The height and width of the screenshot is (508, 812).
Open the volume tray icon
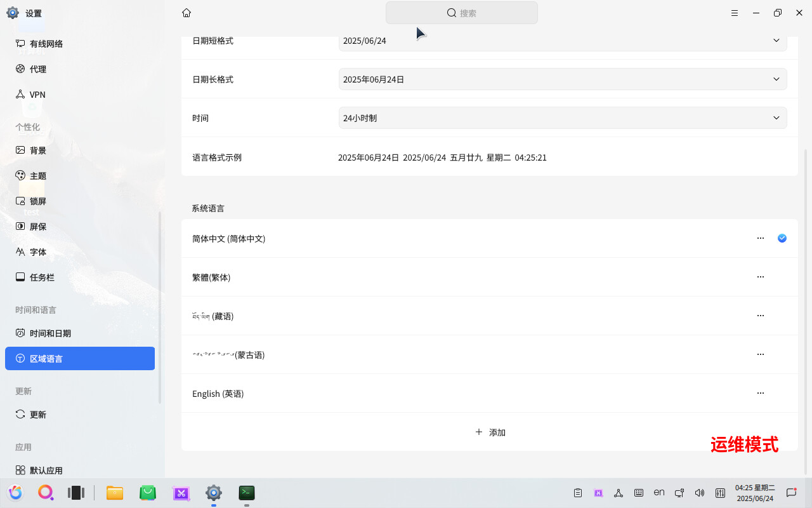700,493
